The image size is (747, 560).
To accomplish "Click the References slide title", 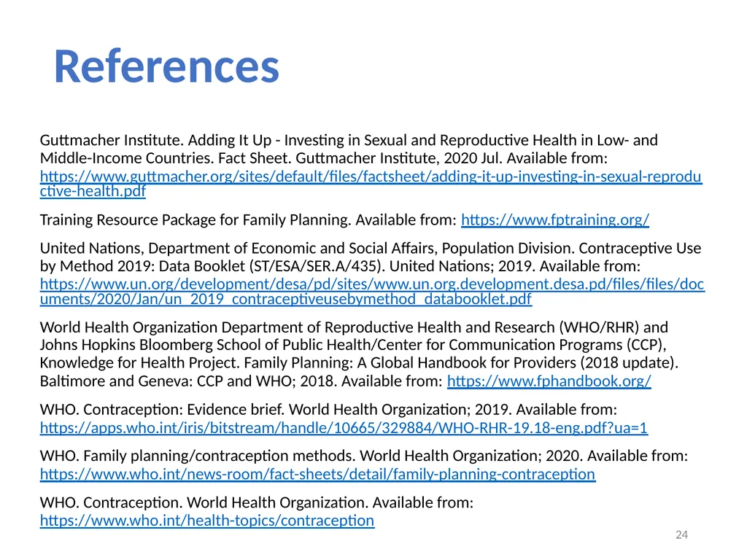I will pyautogui.click(x=166, y=66).
